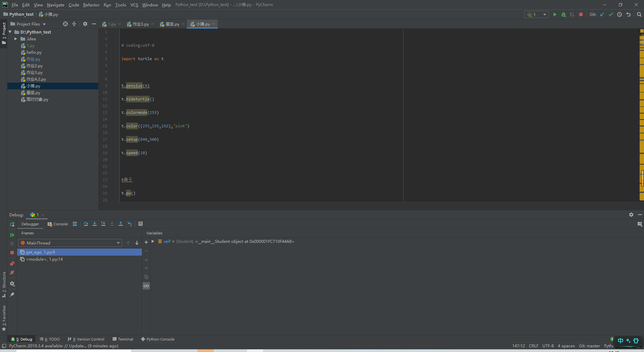Image resolution: width=644 pixels, height=352 pixels.
Task: Revert changes with the Git rollback arrow
Action: [x=629, y=14]
